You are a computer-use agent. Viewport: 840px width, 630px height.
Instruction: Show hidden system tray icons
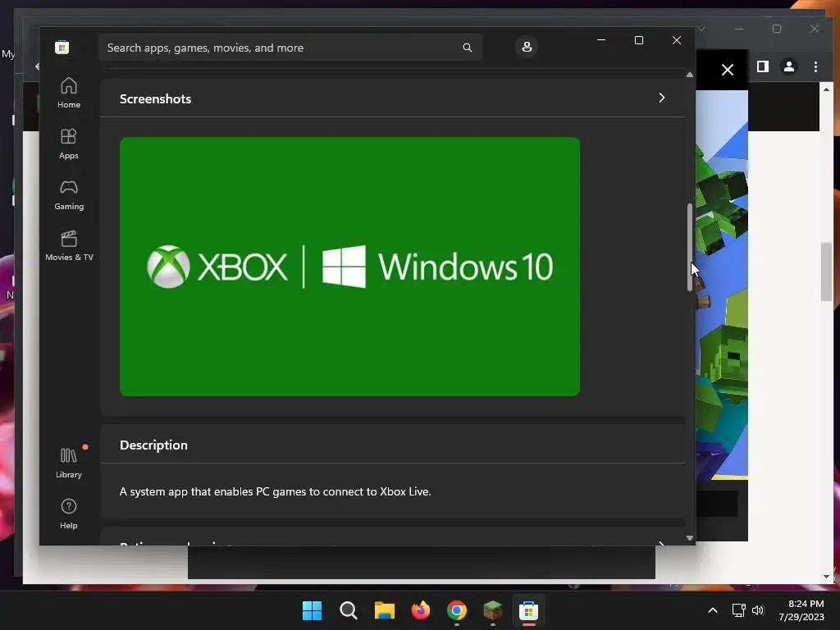(x=713, y=610)
